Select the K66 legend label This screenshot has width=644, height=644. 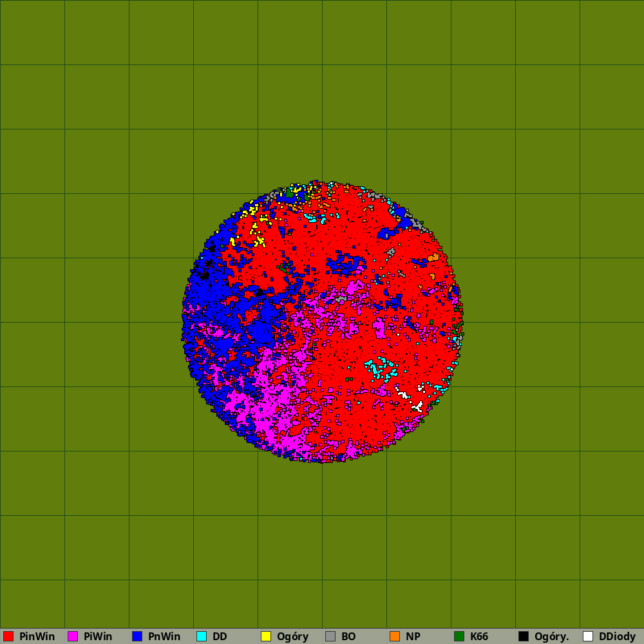coord(479,636)
